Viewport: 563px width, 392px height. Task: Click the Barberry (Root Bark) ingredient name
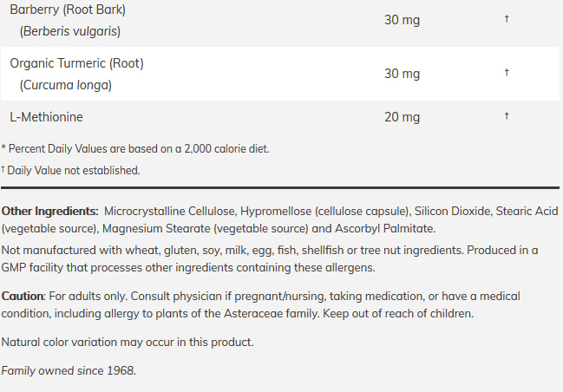[68, 10]
